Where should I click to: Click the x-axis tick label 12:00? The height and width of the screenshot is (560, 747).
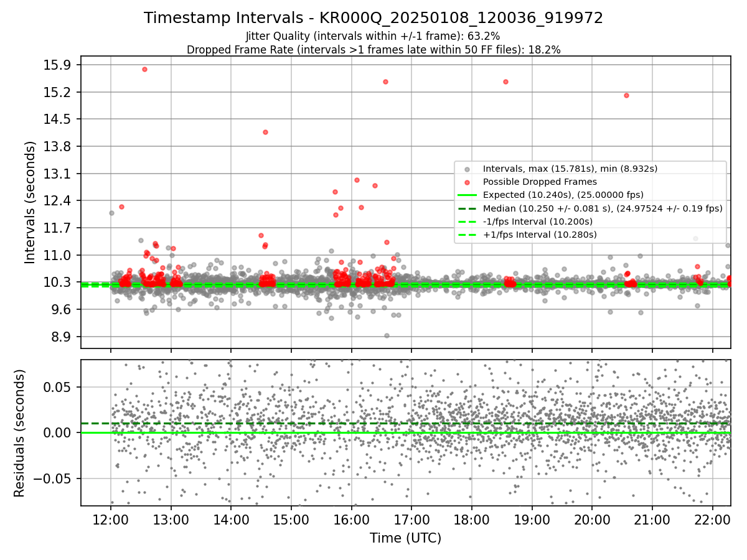[x=111, y=519]
